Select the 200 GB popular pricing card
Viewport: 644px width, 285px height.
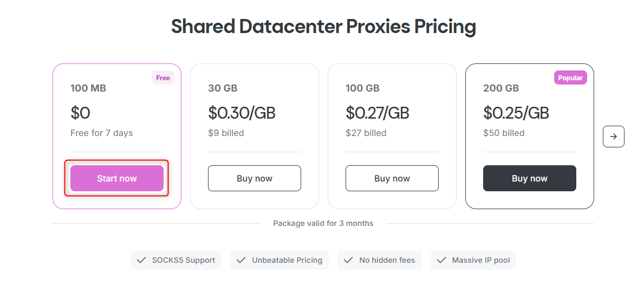coord(529,108)
